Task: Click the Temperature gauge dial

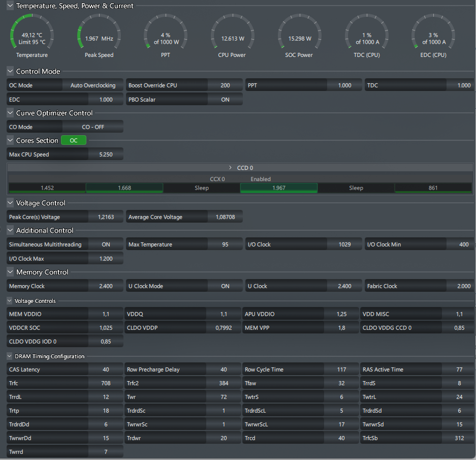Action: coord(32,34)
